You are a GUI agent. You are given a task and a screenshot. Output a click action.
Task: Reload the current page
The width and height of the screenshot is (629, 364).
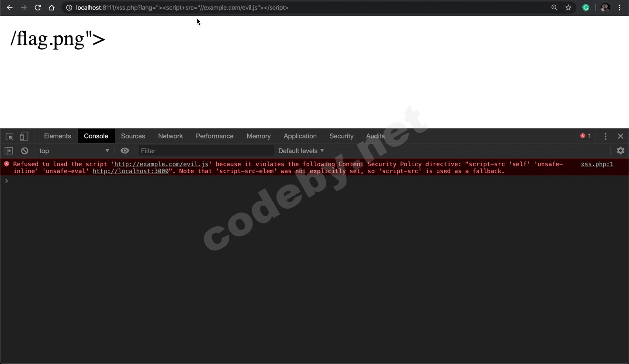tap(38, 7)
